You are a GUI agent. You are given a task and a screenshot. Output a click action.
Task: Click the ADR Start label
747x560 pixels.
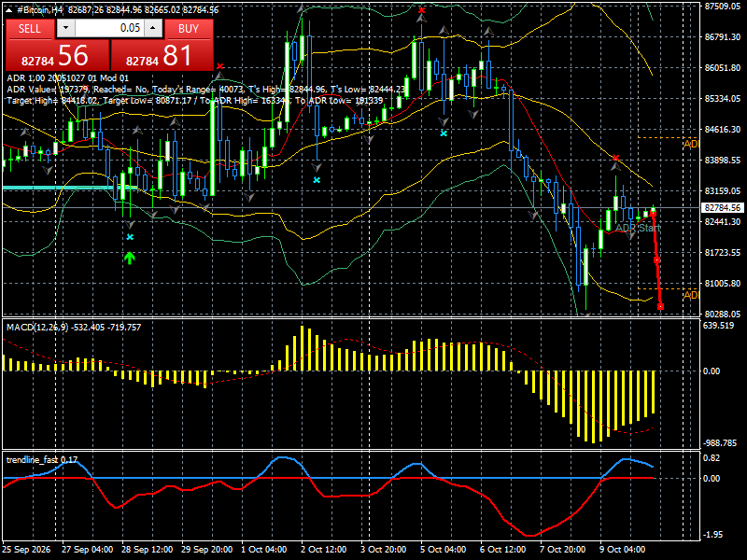tap(638, 228)
